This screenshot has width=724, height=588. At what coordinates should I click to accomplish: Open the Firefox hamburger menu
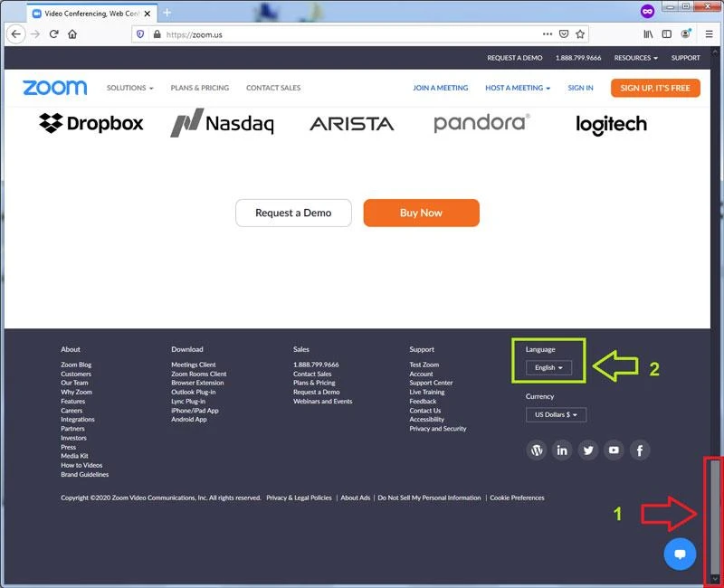(x=710, y=33)
